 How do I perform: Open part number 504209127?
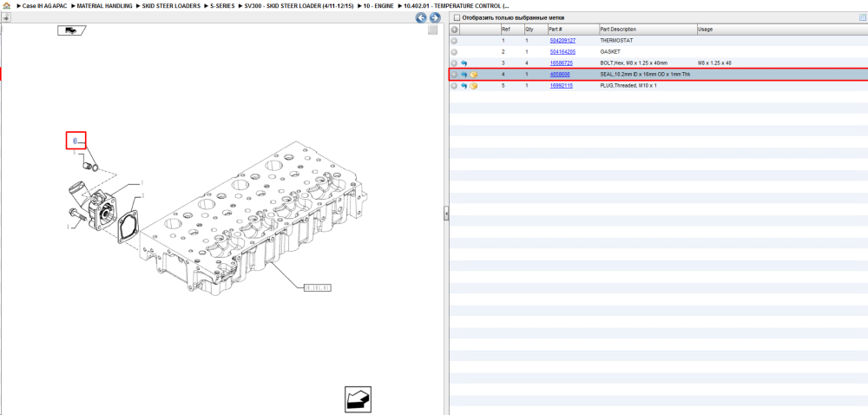562,41
